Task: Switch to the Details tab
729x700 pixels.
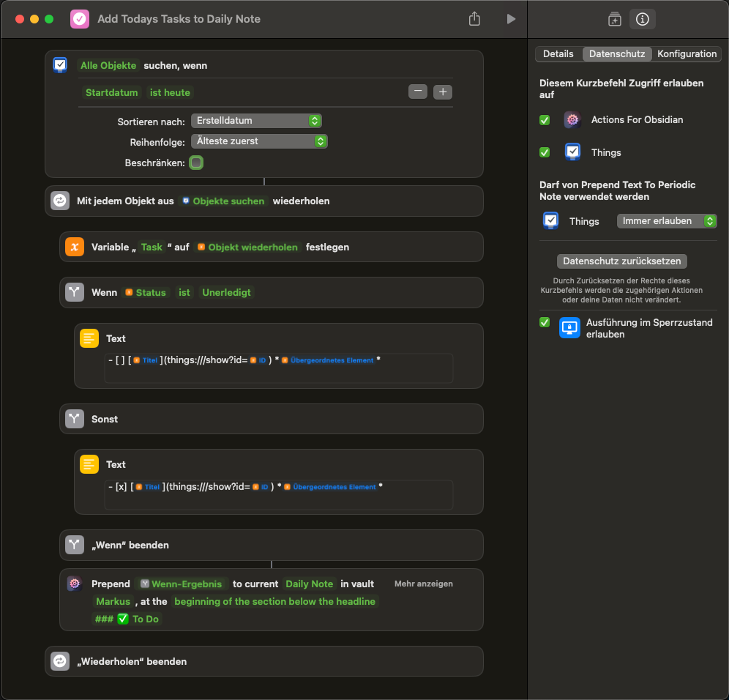Action: [x=558, y=54]
